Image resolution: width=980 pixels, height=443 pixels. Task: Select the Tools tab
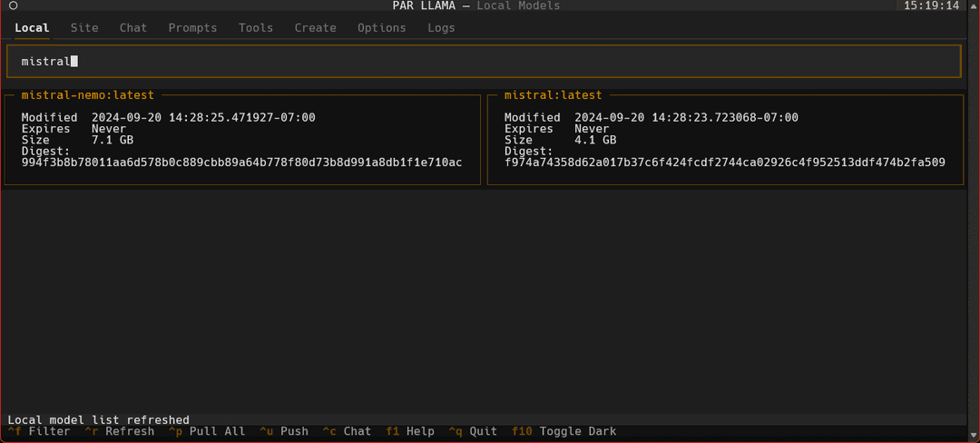[256, 27]
